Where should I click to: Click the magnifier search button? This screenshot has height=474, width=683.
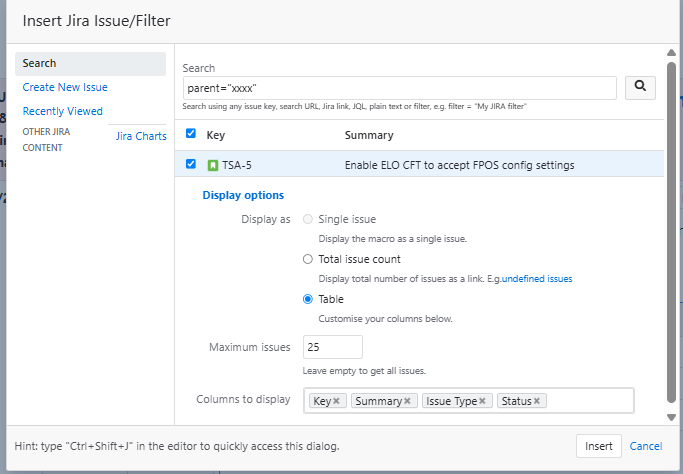coord(640,88)
